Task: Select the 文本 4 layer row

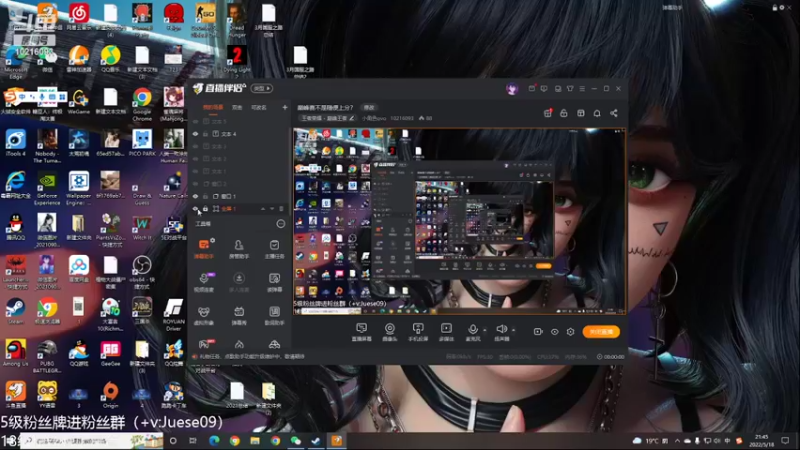Action: click(238, 134)
